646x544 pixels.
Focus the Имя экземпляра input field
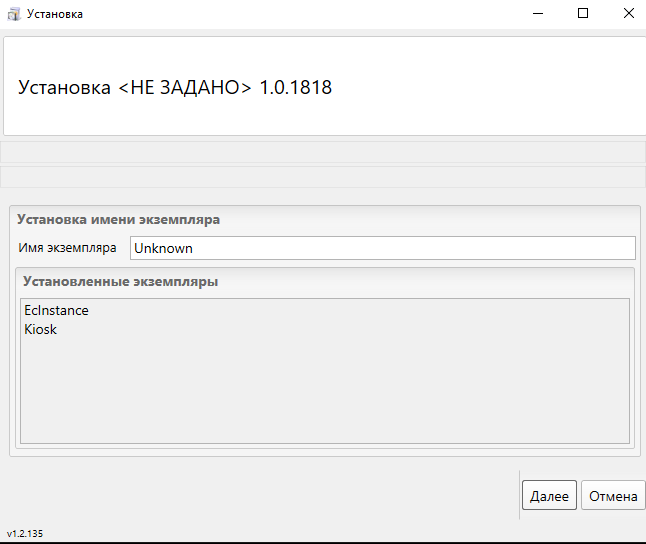(x=383, y=248)
